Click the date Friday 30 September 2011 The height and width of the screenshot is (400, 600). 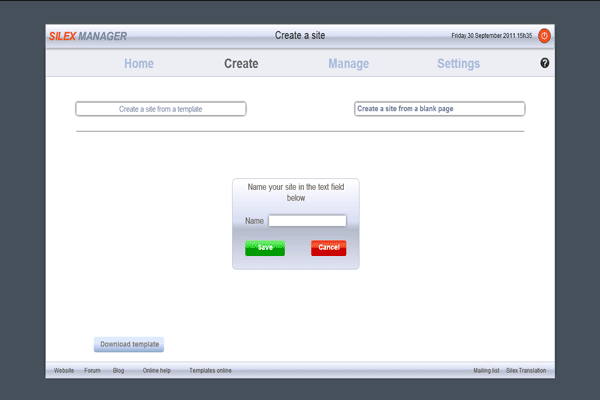(491, 36)
